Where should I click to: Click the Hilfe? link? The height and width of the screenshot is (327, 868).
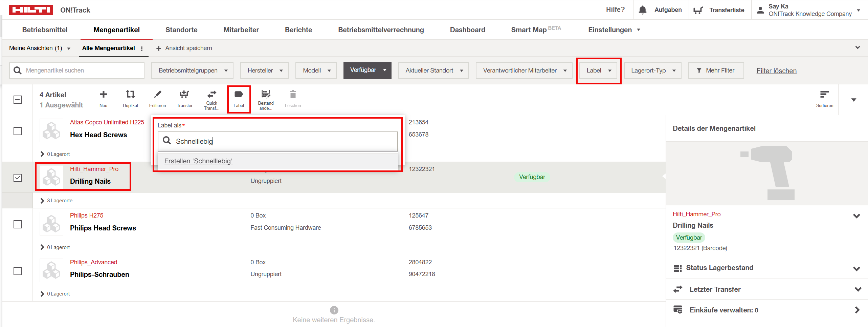(x=615, y=9)
